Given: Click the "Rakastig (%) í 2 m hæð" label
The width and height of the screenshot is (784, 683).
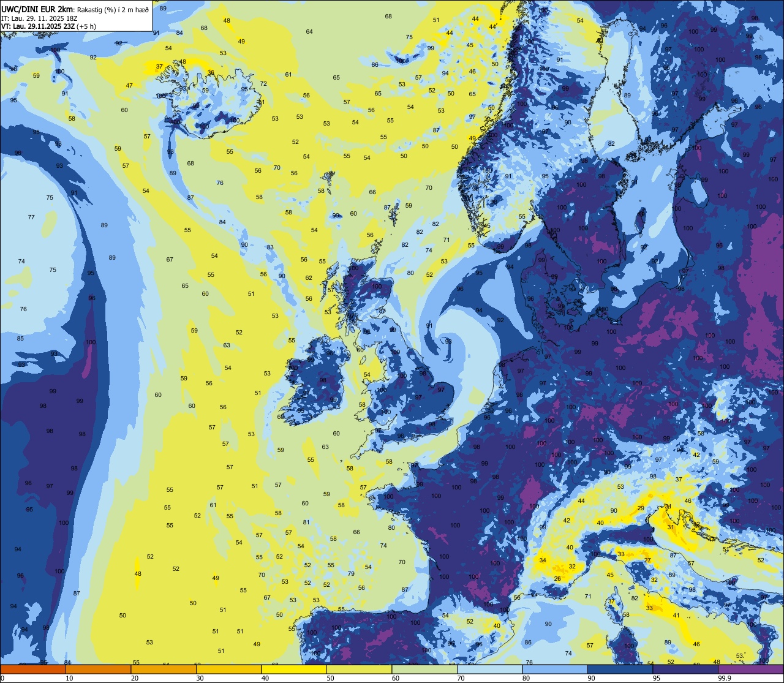Looking at the screenshot, I should (113, 9).
